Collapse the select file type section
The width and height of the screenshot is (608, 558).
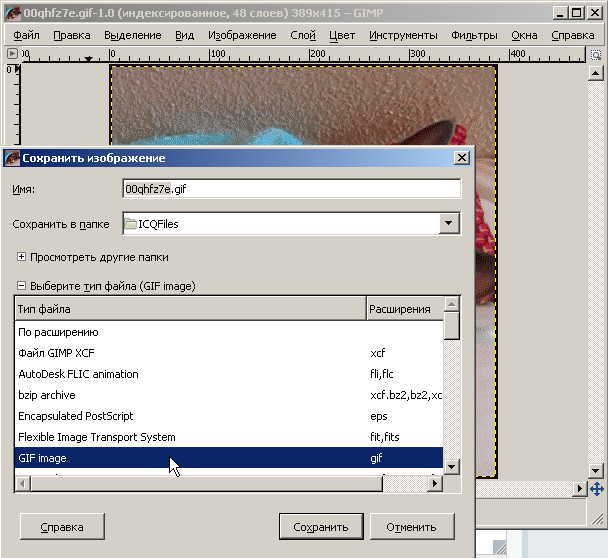(21, 286)
